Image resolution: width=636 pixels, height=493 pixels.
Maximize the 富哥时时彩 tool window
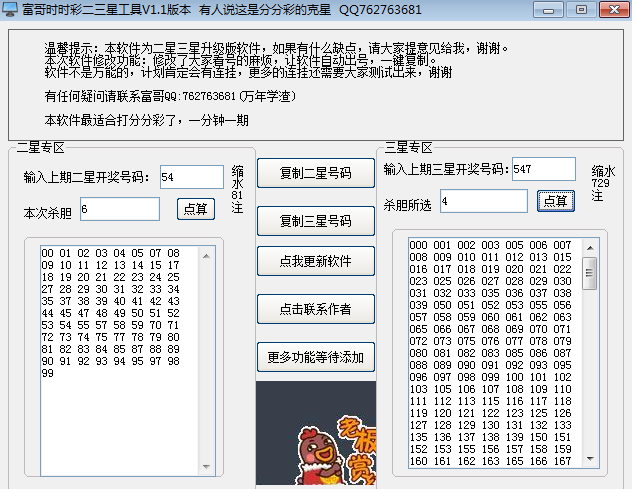(x=590, y=9)
